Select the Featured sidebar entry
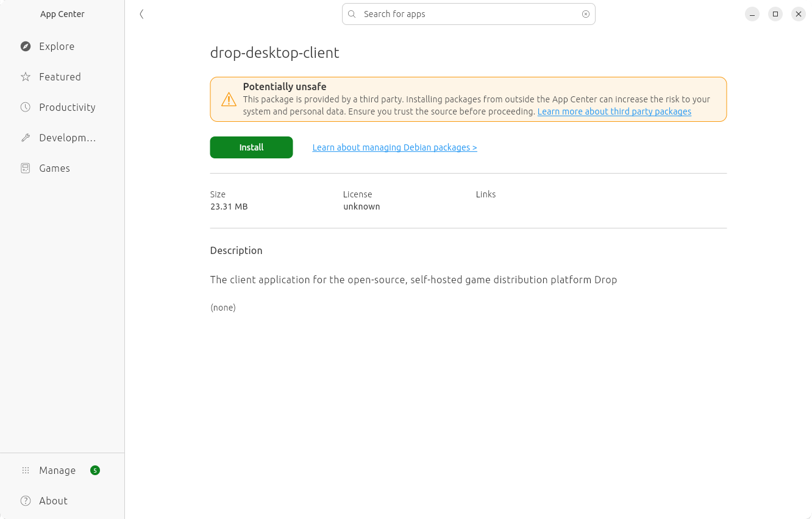812x519 pixels. tap(59, 76)
